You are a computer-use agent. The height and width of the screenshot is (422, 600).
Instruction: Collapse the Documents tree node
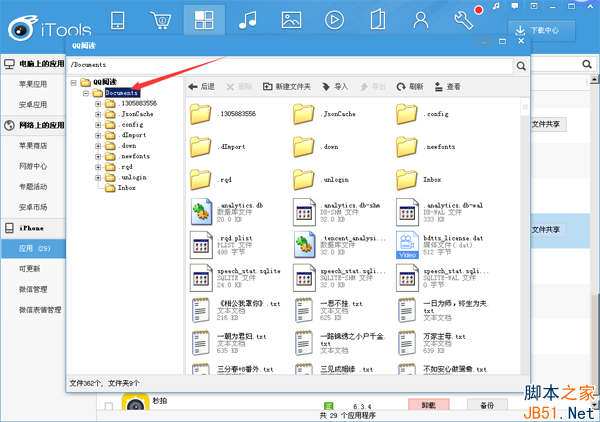(x=86, y=93)
